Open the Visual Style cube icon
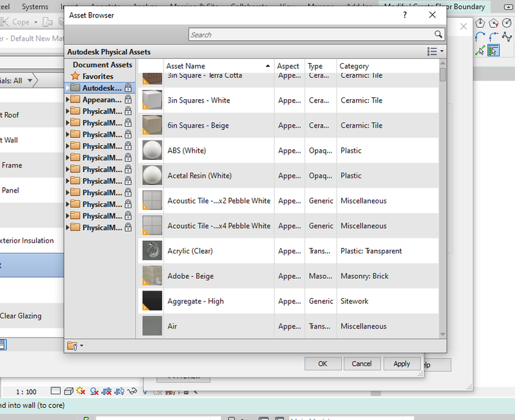The image size is (515, 420). pos(69,391)
